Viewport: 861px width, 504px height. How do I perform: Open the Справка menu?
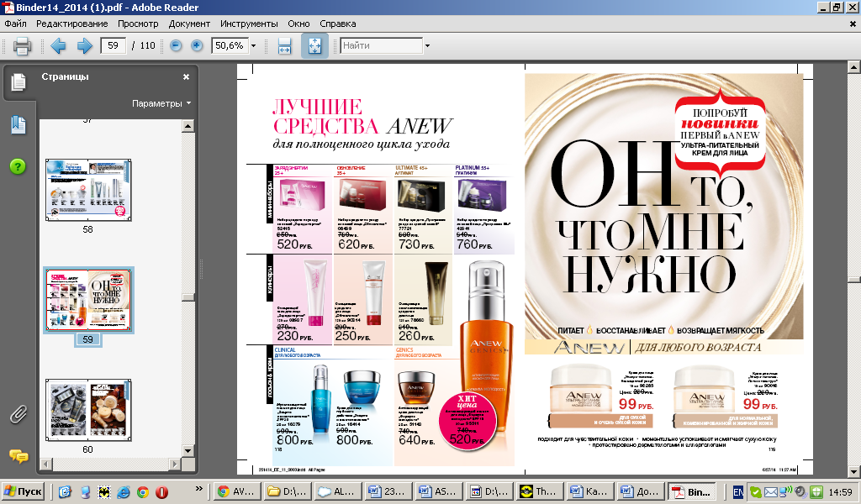(x=338, y=24)
